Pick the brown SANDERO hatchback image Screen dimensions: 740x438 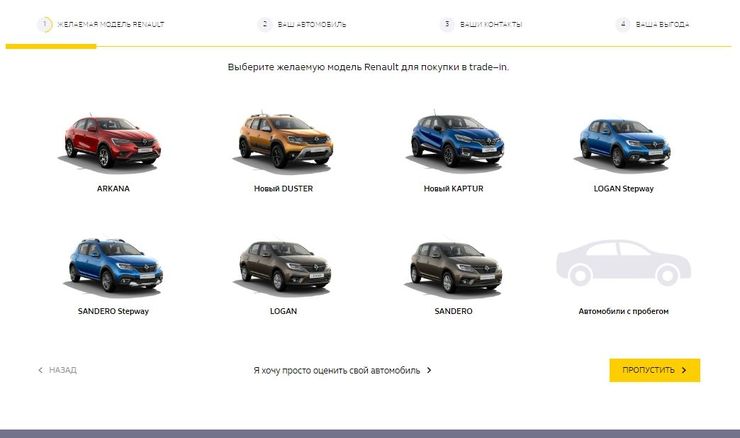pos(454,268)
